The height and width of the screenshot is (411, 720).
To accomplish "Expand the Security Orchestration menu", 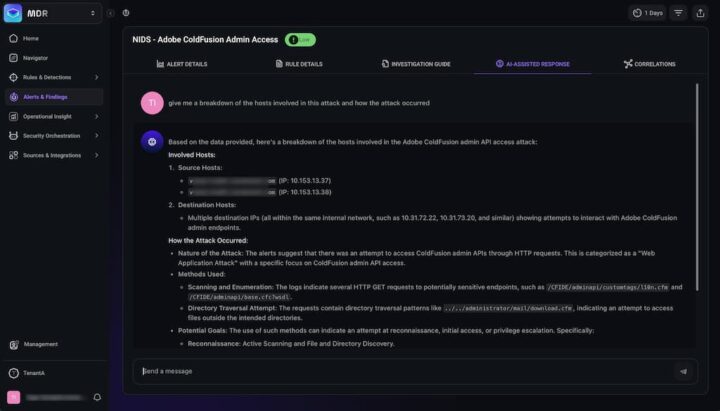I will pyautogui.click(x=96, y=135).
